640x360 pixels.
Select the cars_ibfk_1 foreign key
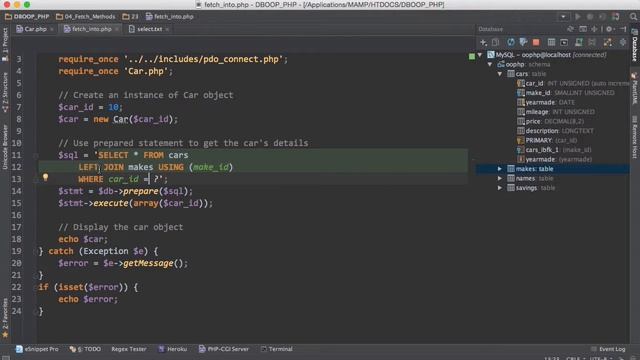coord(554,150)
